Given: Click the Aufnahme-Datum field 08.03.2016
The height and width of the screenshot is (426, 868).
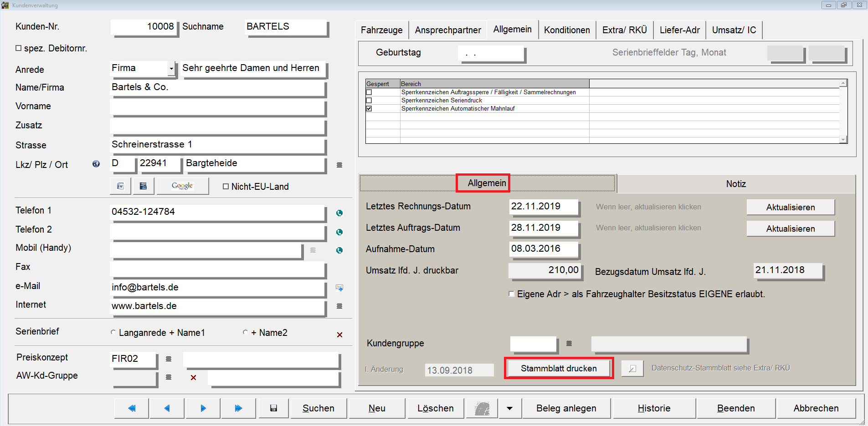Looking at the screenshot, I should 544,249.
